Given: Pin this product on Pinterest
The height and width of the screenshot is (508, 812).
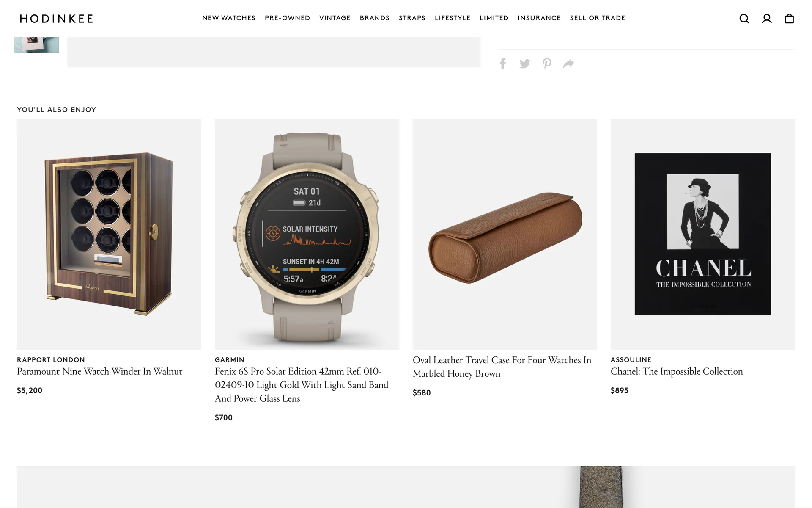Looking at the screenshot, I should pos(547,64).
